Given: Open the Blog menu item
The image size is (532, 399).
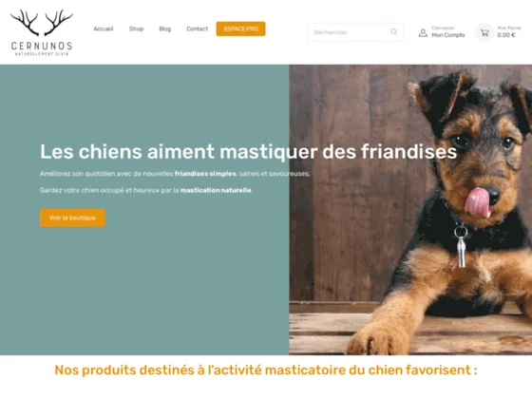Looking at the screenshot, I should (165, 28).
